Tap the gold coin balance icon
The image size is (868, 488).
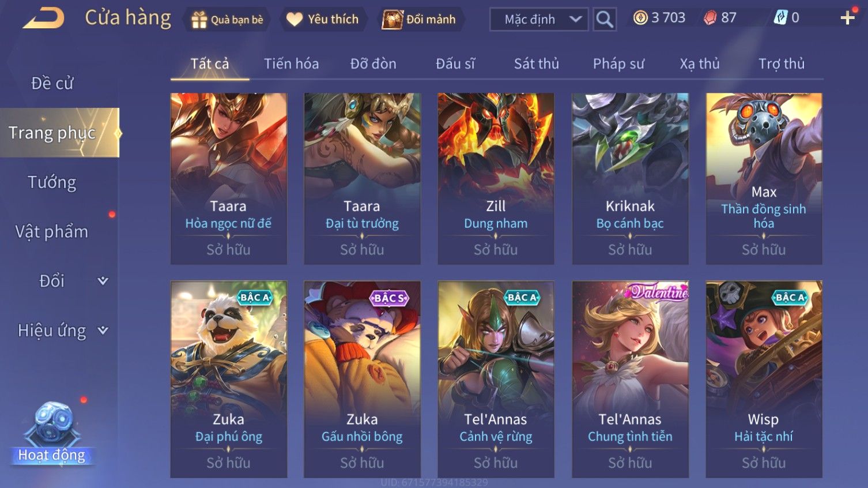point(640,18)
